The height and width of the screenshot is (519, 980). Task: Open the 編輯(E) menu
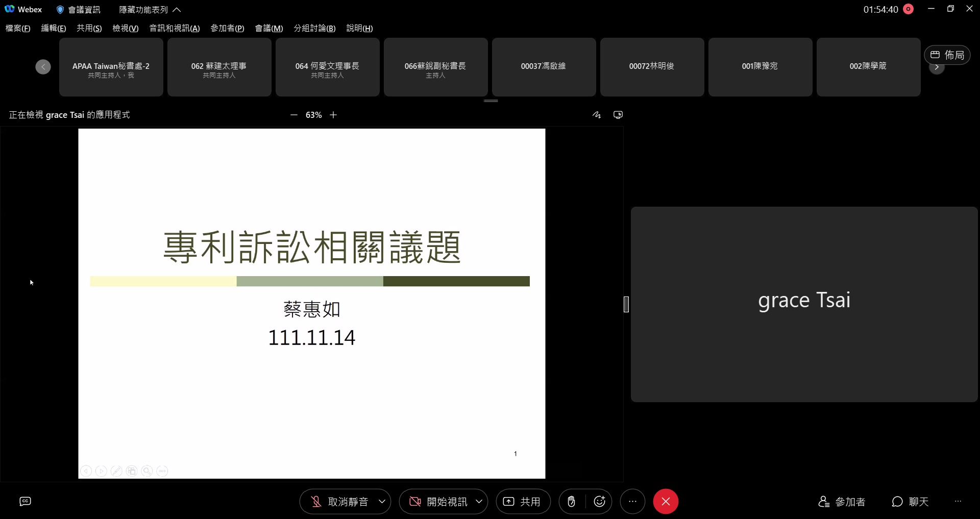(54, 28)
